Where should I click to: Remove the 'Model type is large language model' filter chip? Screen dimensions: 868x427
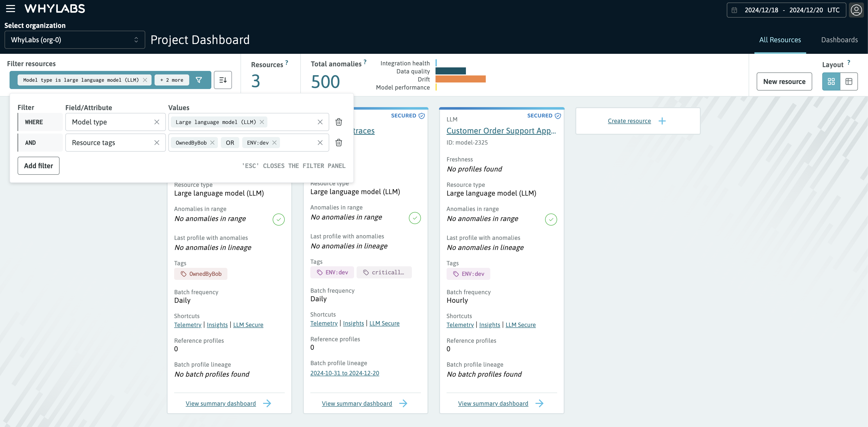point(145,80)
